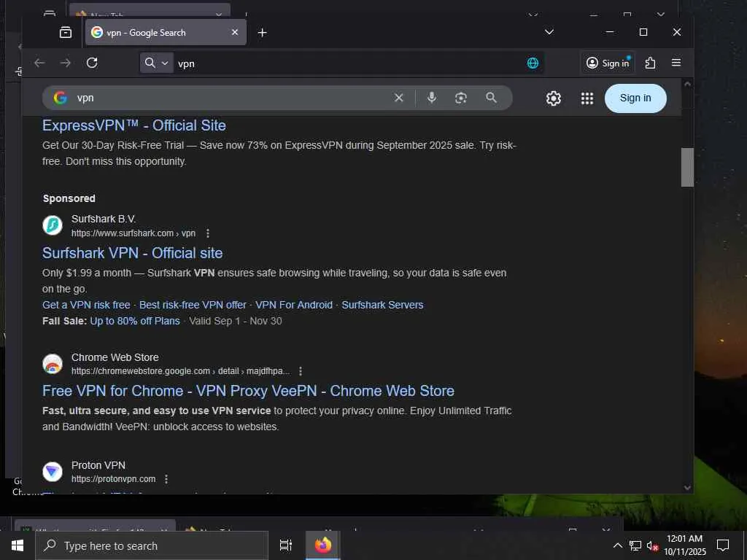Open the search engine selector dropdown
747x560 pixels.
point(157,63)
